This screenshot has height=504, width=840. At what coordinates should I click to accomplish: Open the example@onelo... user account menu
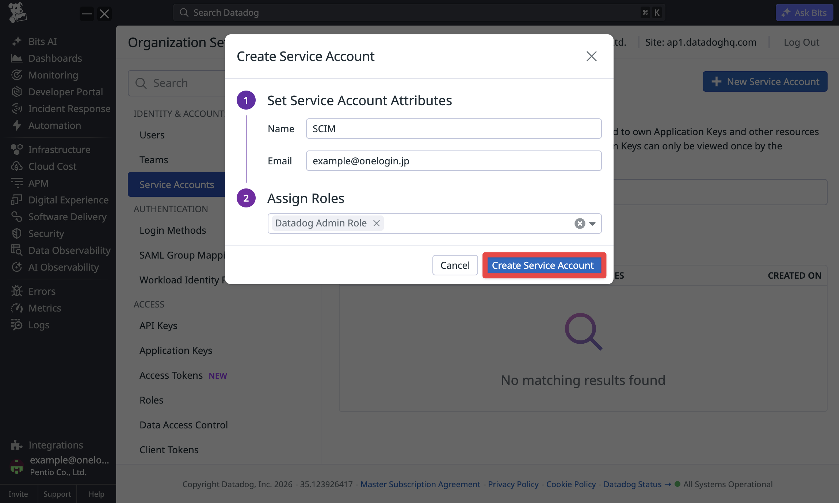tap(60, 466)
